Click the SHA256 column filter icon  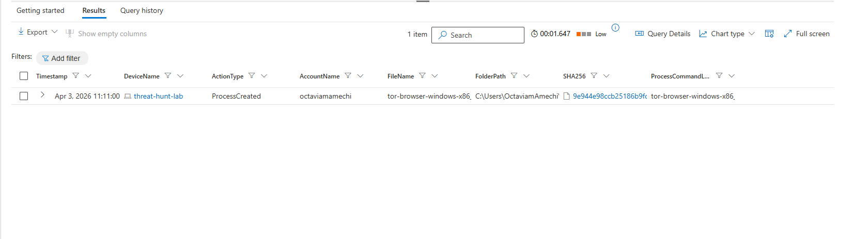click(594, 75)
